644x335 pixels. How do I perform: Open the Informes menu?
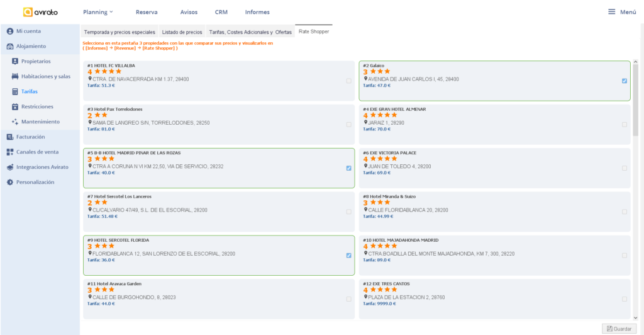pyautogui.click(x=257, y=12)
